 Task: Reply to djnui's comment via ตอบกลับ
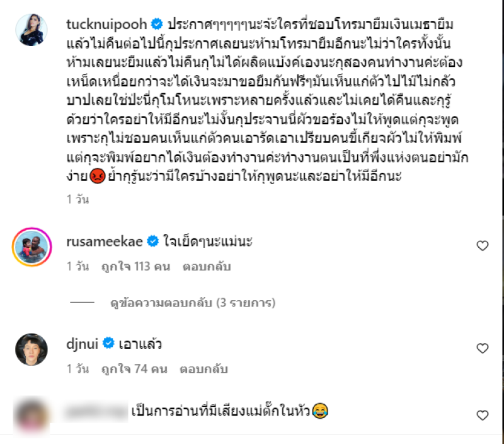[x=203, y=369]
